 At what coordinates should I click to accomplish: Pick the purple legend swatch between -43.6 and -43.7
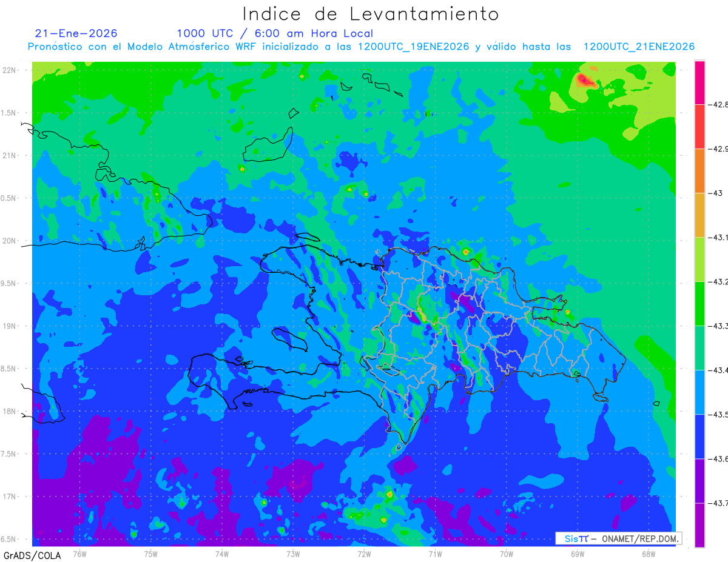(x=699, y=480)
